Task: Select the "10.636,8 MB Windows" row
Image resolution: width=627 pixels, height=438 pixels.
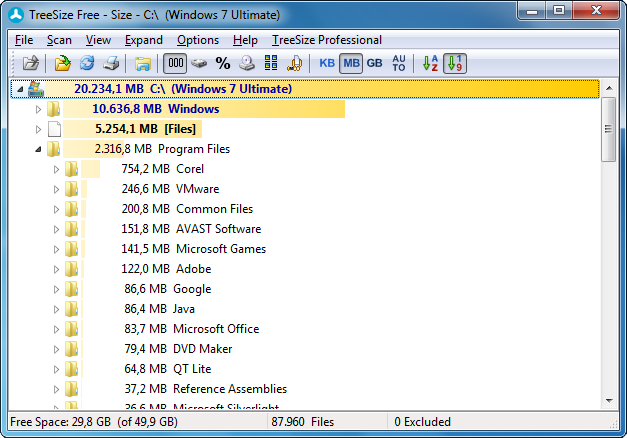Action: coord(156,109)
